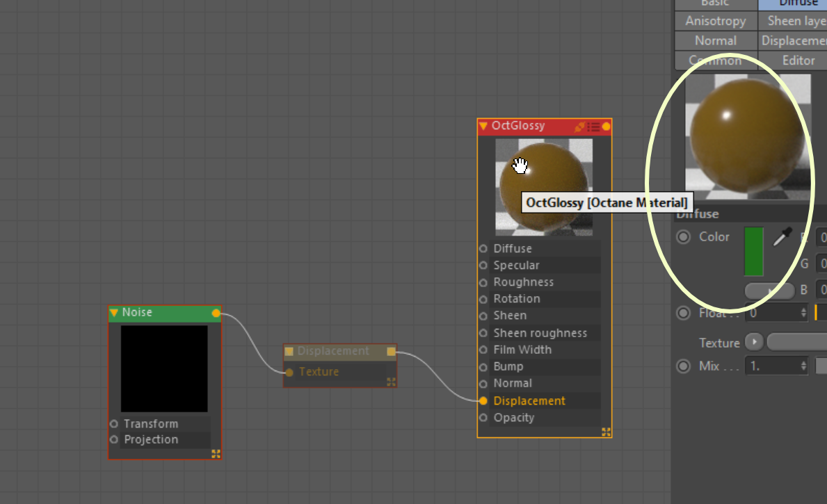Click the green G channel value field
The height and width of the screenshot is (504, 827).
[821, 263]
